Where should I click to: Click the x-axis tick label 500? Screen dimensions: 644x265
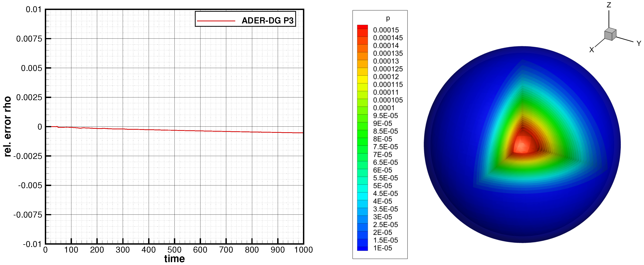point(174,250)
